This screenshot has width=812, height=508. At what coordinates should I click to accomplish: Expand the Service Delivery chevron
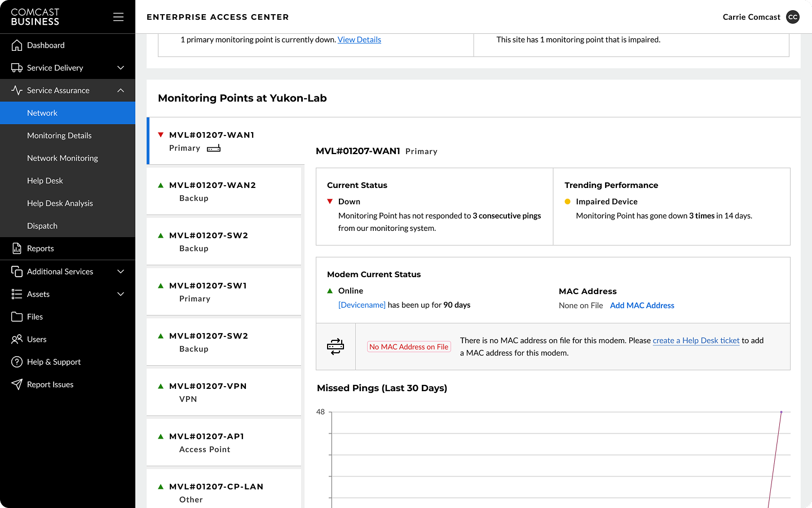pyautogui.click(x=121, y=68)
